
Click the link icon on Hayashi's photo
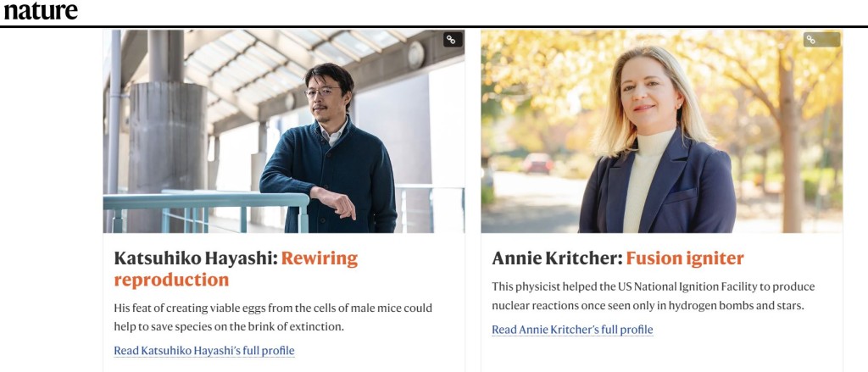[453, 39]
